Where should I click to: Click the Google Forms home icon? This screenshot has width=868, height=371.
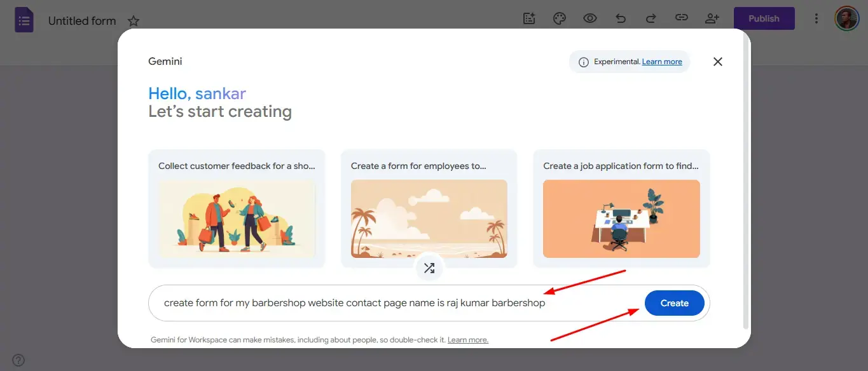tap(24, 20)
